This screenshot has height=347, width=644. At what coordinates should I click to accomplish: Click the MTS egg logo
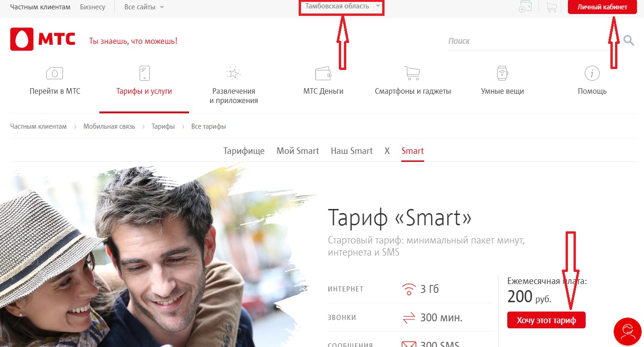pos(22,39)
